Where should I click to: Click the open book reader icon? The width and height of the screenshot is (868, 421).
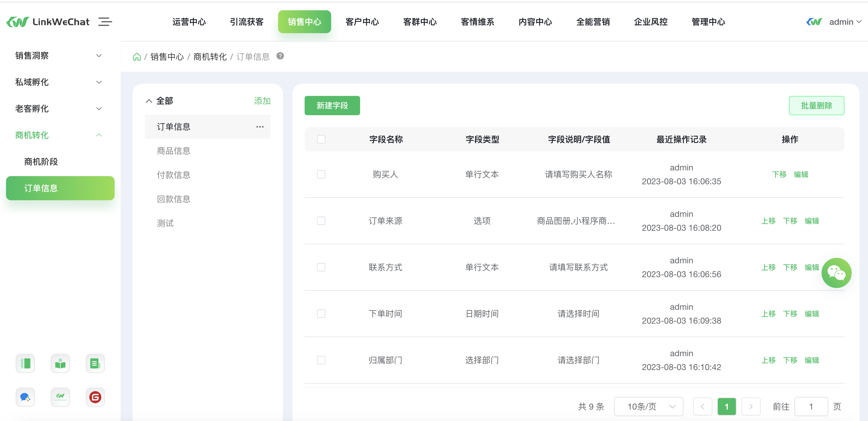click(60, 363)
